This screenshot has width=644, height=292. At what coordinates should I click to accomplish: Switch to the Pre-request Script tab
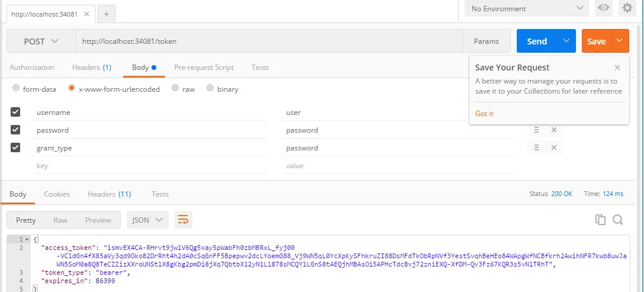click(204, 68)
